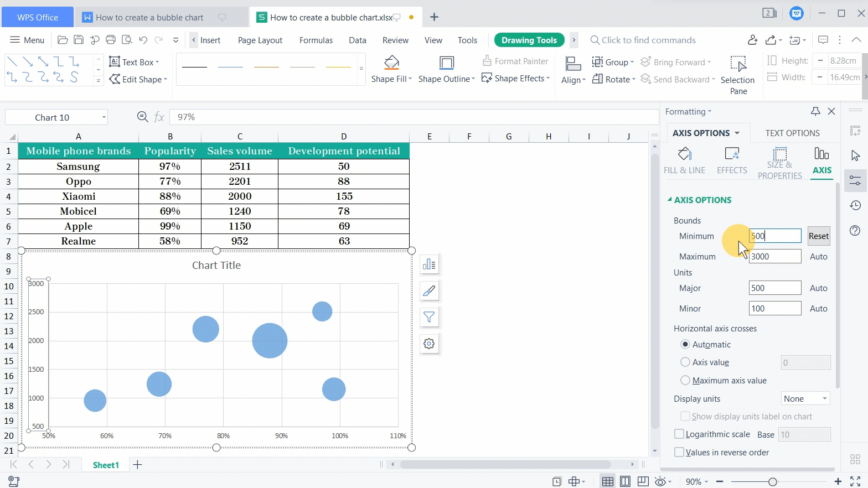Click the Save icon
This screenshot has width=868, height=488.
(x=79, y=40)
